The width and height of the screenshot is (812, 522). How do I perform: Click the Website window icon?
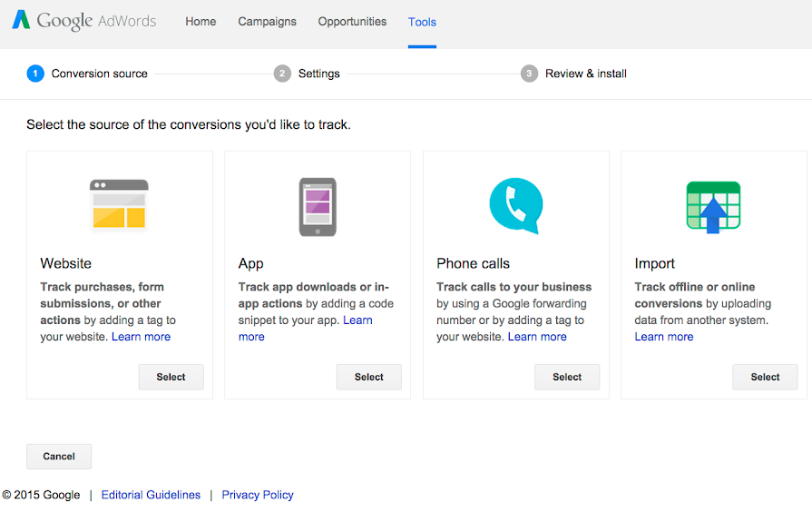click(119, 203)
